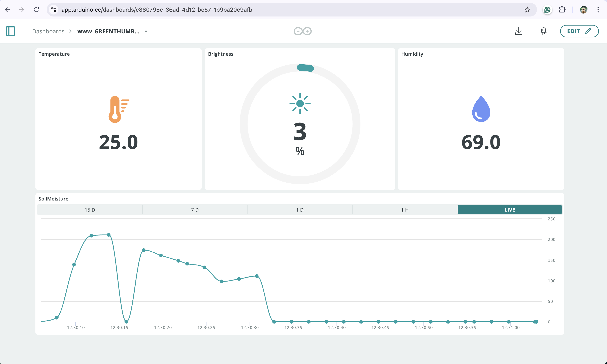Click the site information icon in address bar
Image resolution: width=607 pixels, height=364 pixels.
click(x=54, y=10)
